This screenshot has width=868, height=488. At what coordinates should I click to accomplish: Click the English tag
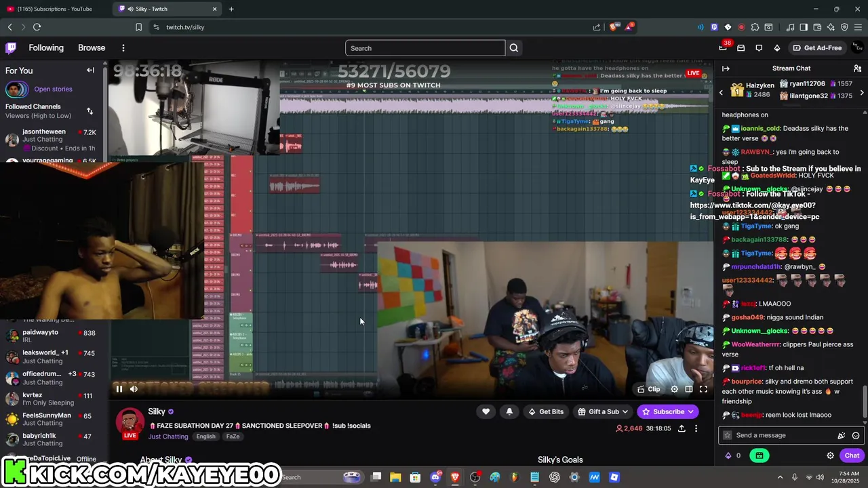pyautogui.click(x=205, y=436)
